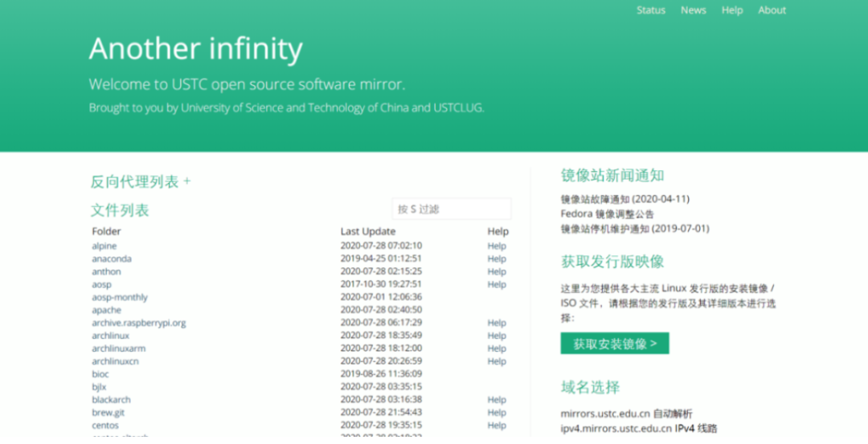Click the 获取安装镜像 button
The width and height of the screenshot is (868, 444).
click(x=615, y=344)
